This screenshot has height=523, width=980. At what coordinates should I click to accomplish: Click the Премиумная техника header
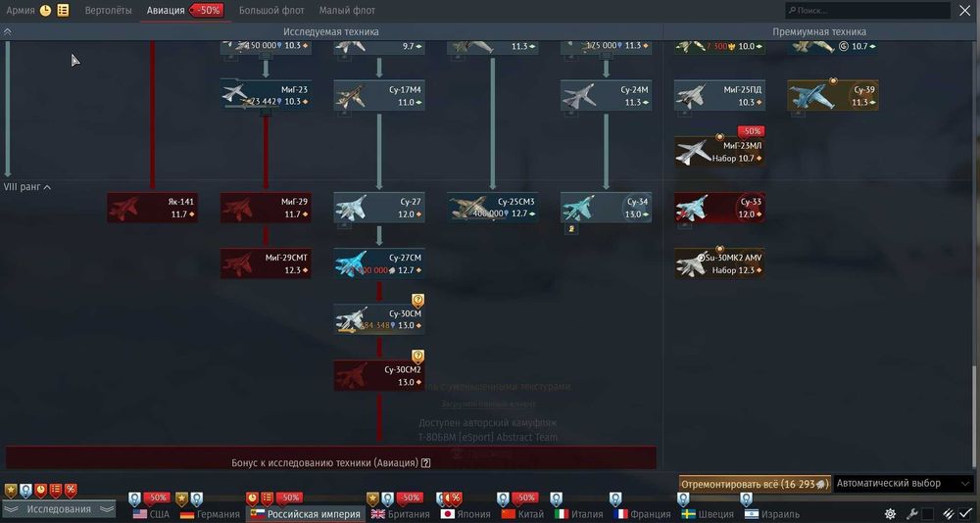point(818,31)
